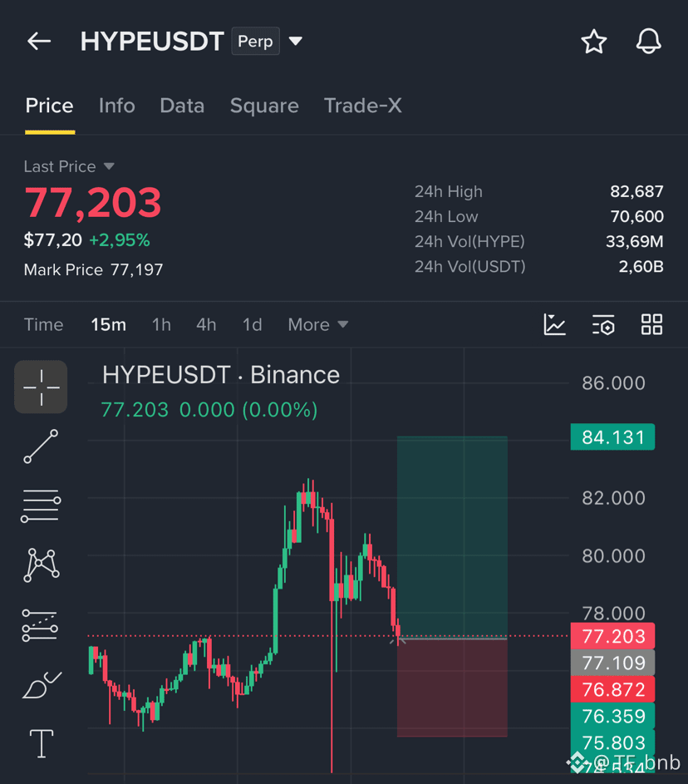This screenshot has width=688, height=784.
Task: Click the chart legend 77.203 0.000 (0.00%)
Action: pos(209,410)
